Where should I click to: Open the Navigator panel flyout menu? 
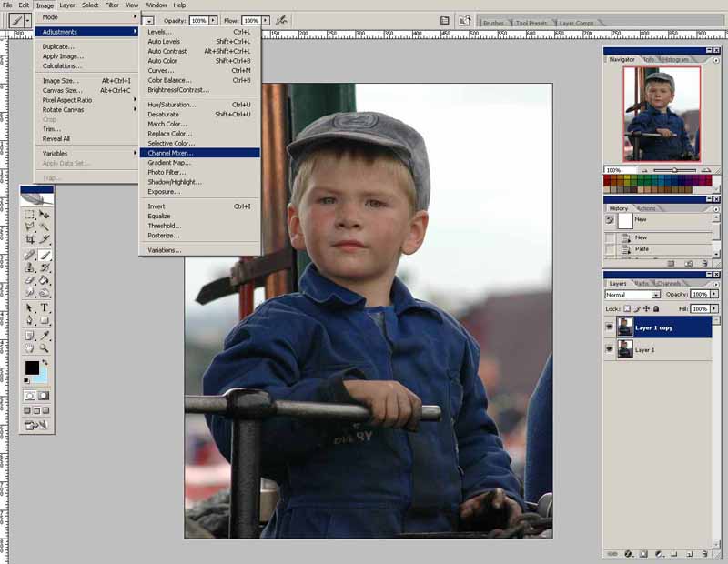coord(716,60)
